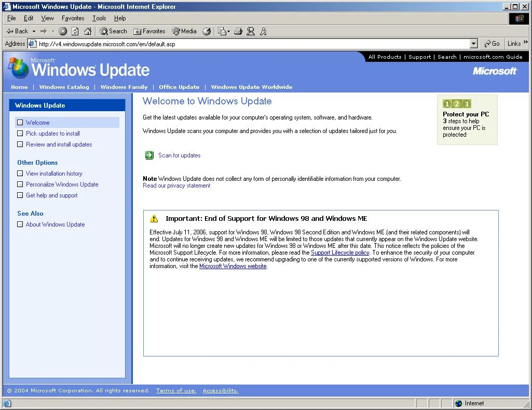Click the Messenger toolbar icon

[x=263, y=31]
